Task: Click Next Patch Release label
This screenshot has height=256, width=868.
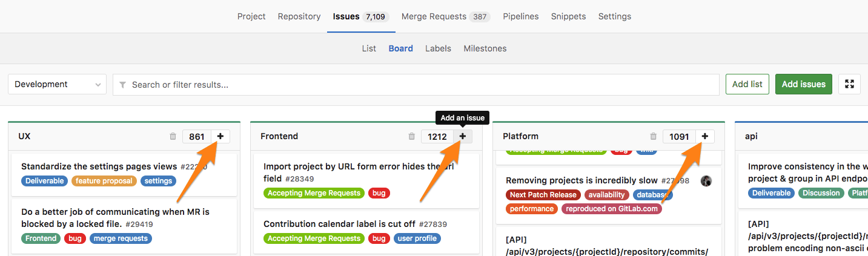Action: 543,195
